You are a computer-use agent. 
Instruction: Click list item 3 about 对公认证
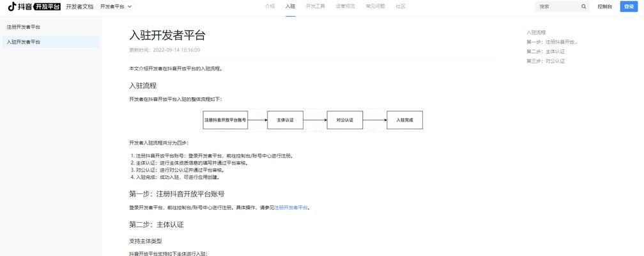[x=178, y=170]
